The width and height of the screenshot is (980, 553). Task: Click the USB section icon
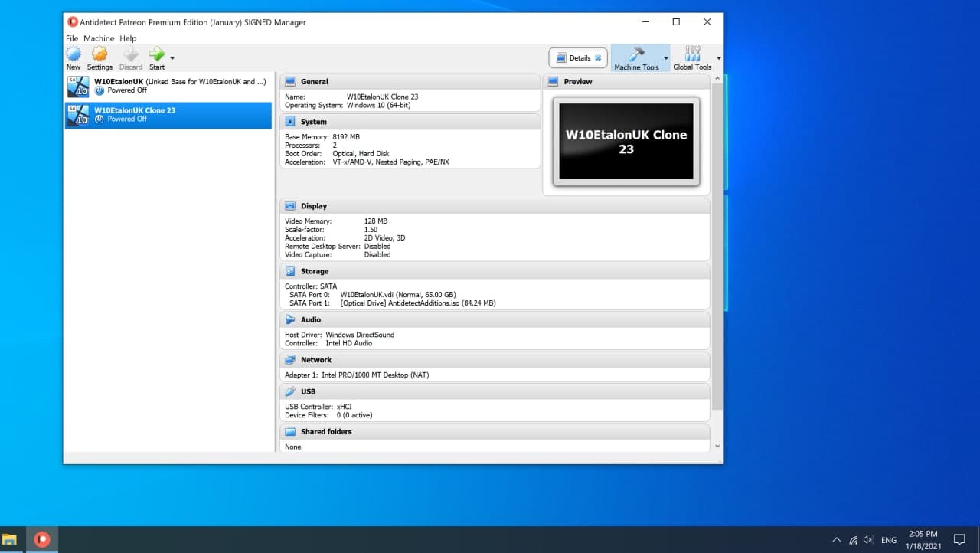(x=290, y=391)
